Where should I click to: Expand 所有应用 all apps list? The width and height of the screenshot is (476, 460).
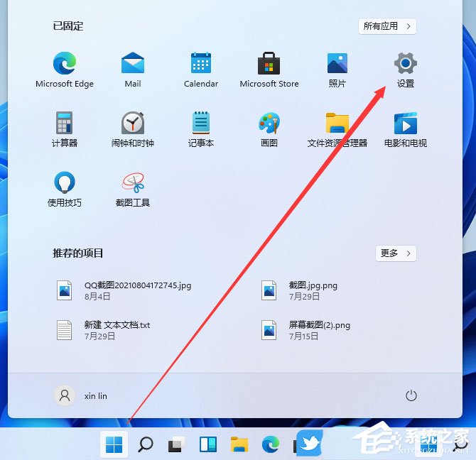click(387, 26)
